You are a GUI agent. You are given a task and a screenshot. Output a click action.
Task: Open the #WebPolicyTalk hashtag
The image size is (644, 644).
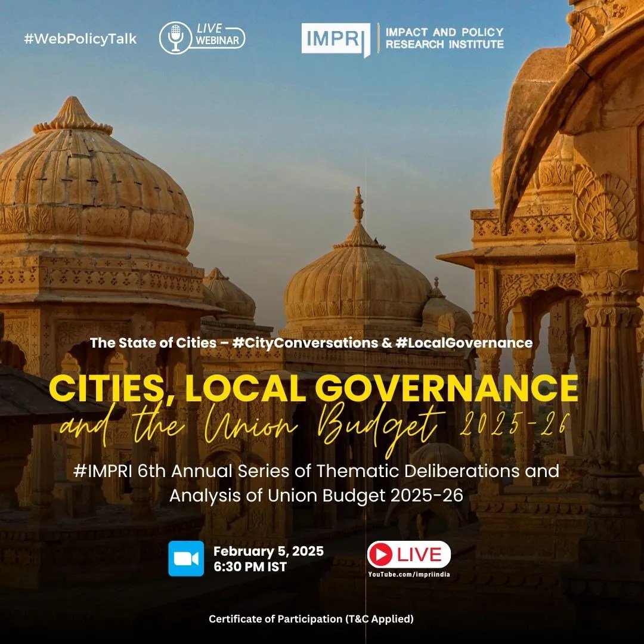click(x=80, y=39)
